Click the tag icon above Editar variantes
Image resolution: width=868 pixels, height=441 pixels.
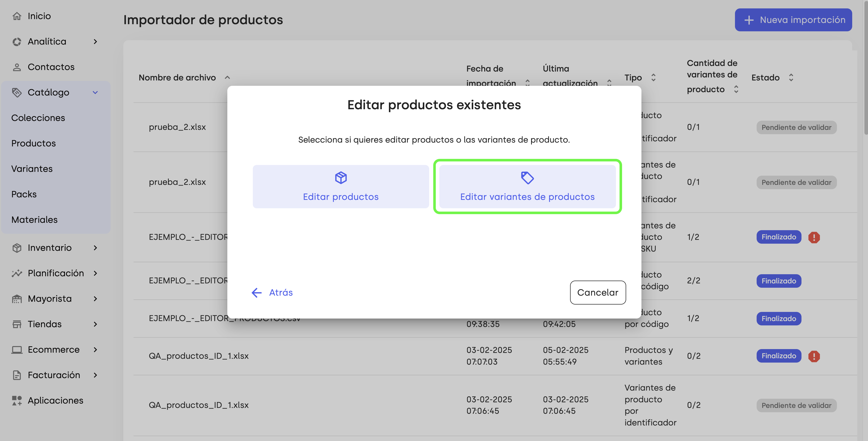coord(527,178)
